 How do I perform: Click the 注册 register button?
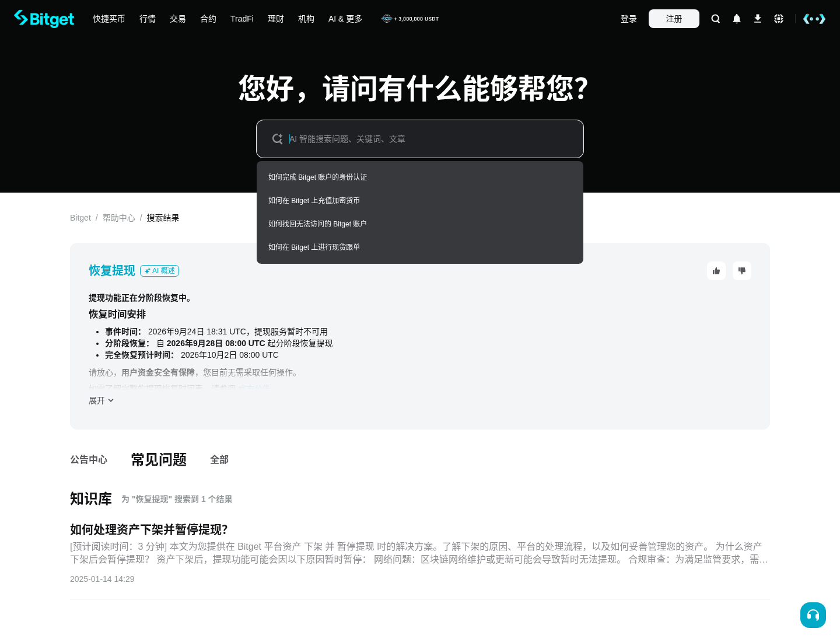[674, 19]
